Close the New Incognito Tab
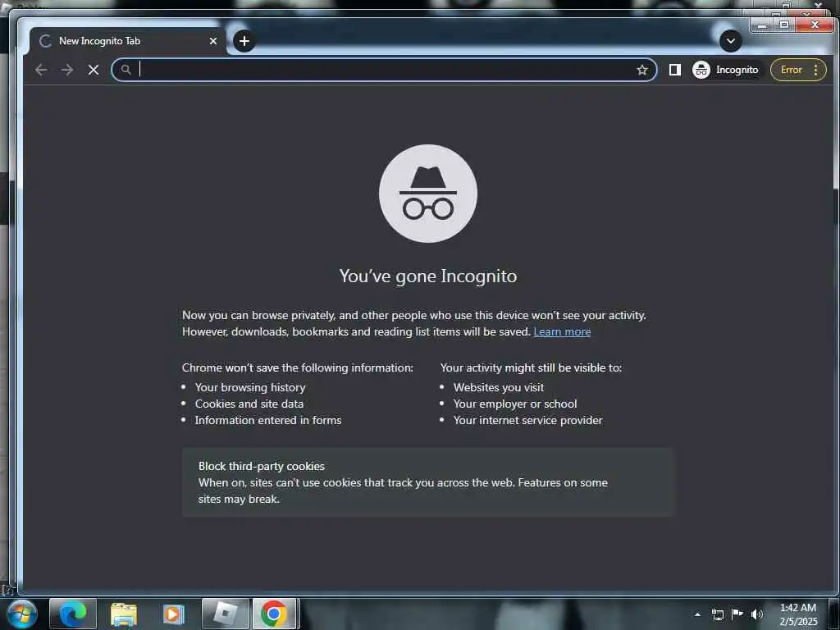This screenshot has height=630, width=840. tap(213, 41)
